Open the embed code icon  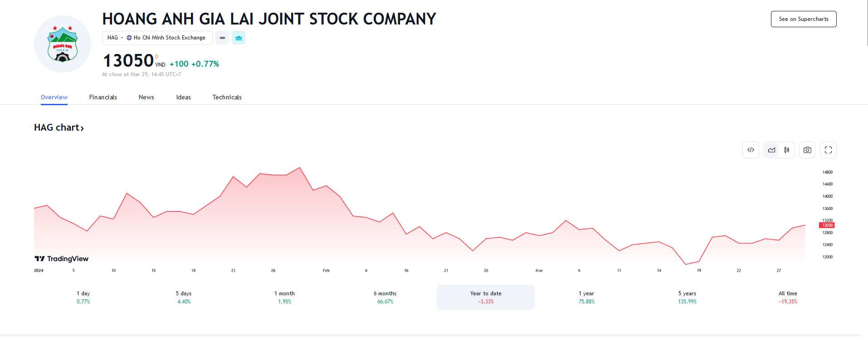[751, 150]
